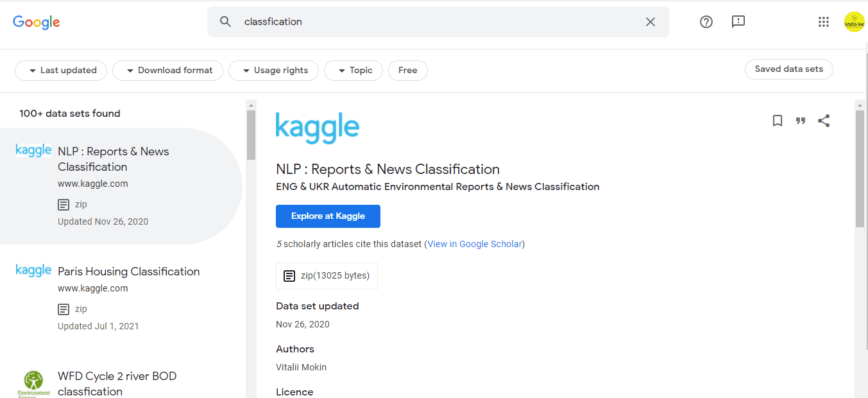This screenshot has width=868, height=398.
Task: Expand the Download format filter
Action: (x=167, y=71)
